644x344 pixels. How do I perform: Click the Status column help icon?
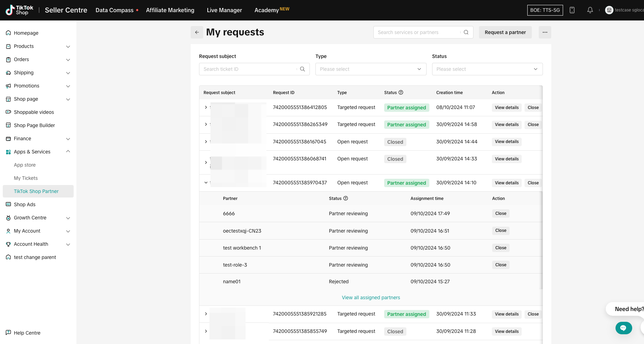[x=401, y=92]
